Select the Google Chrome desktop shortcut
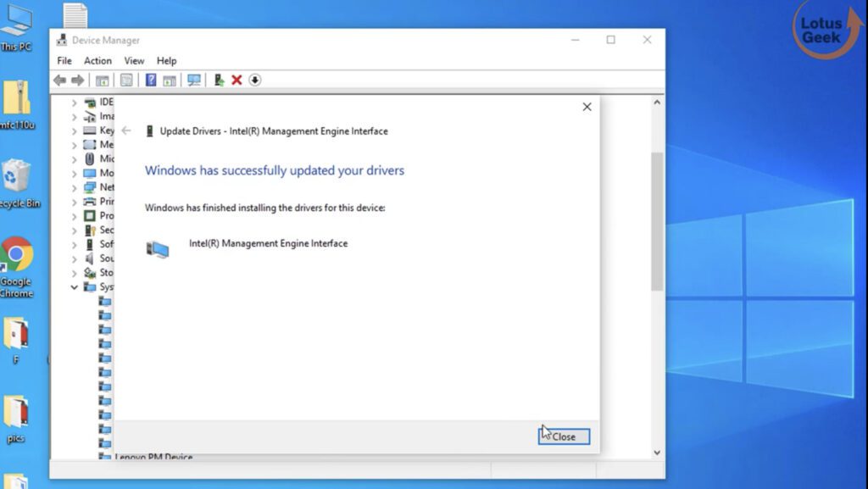Viewport: 868px width, 489px height. point(17,267)
